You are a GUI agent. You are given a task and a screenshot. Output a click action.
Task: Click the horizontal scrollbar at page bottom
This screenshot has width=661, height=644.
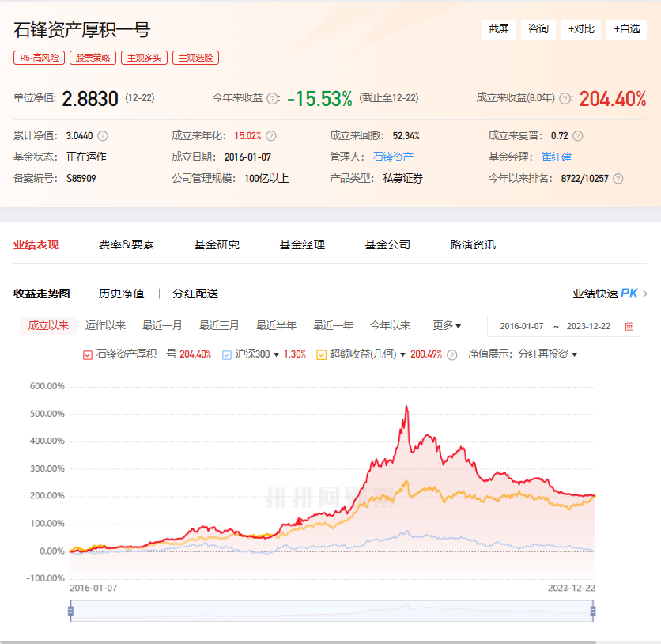(298, 642)
